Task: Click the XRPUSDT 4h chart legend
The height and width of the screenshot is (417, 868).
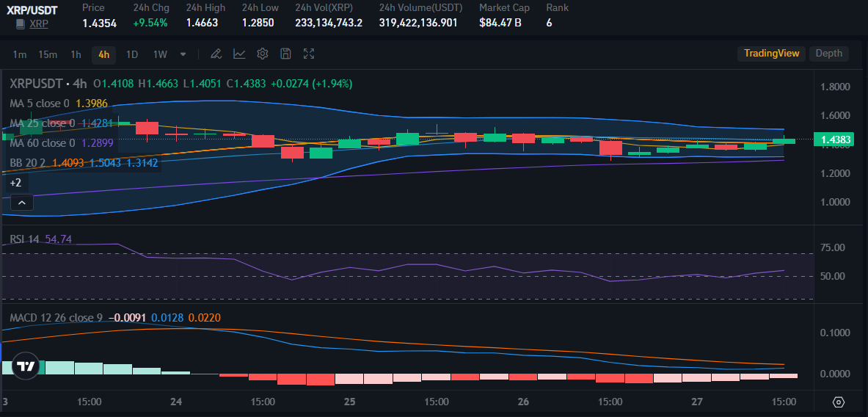Action: [x=48, y=84]
